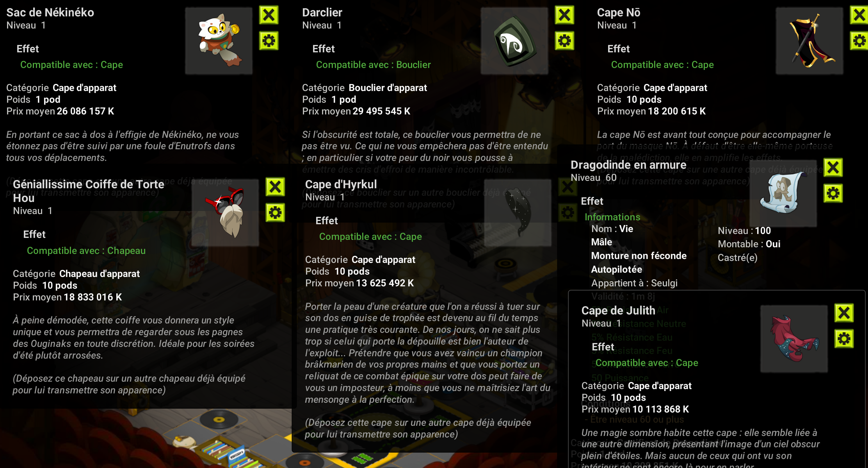
Task: Click the Cape d'Hyrkul item image
Action: pos(518,213)
